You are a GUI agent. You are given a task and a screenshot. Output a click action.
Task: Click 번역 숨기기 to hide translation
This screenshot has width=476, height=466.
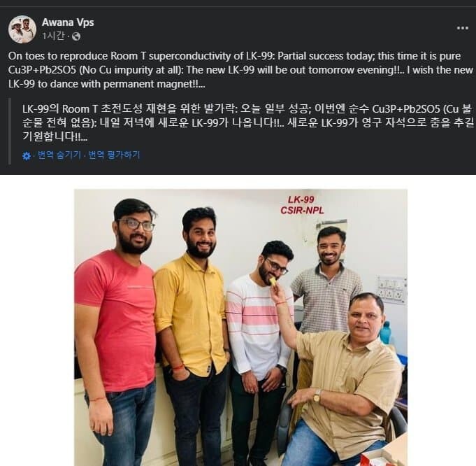(59, 155)
